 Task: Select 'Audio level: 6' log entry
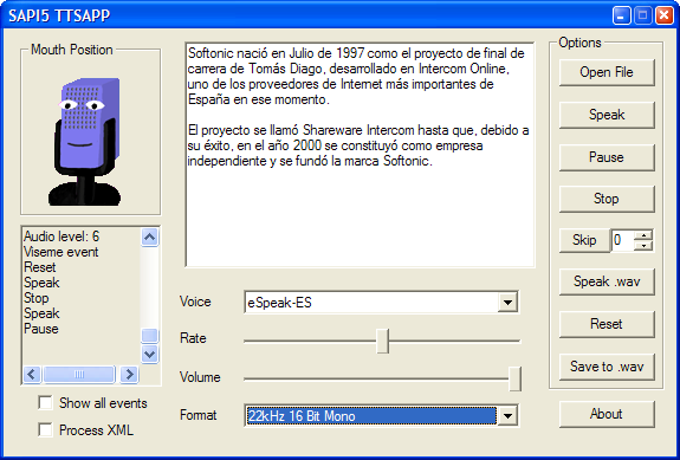coord(61,236)
